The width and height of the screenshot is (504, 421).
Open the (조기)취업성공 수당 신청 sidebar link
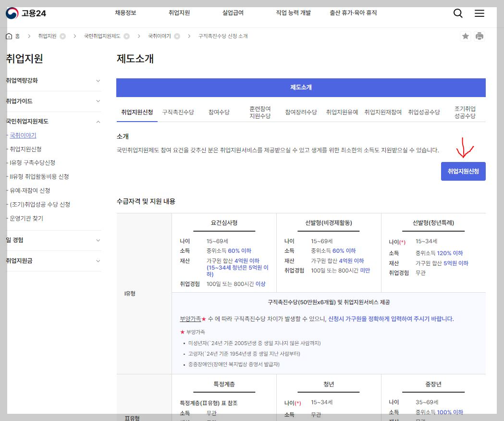click(x=40, y=204)
